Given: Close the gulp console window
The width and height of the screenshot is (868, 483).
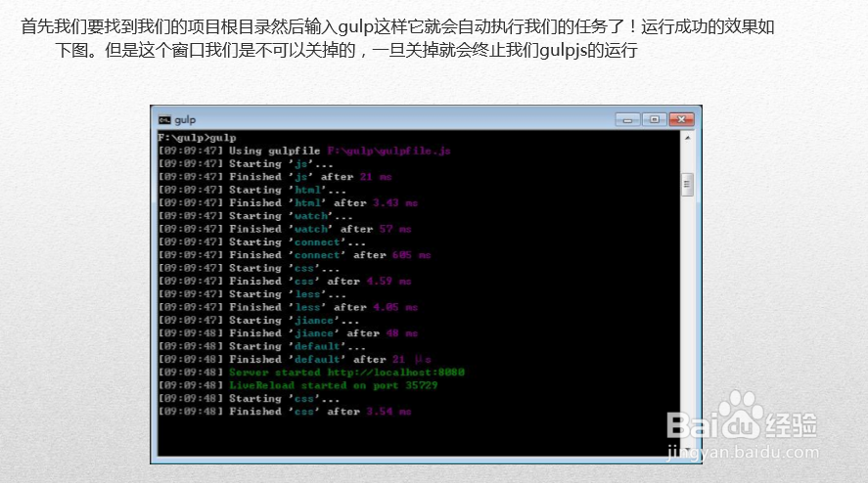Looking at the screenshot, I should click(681, 119).
